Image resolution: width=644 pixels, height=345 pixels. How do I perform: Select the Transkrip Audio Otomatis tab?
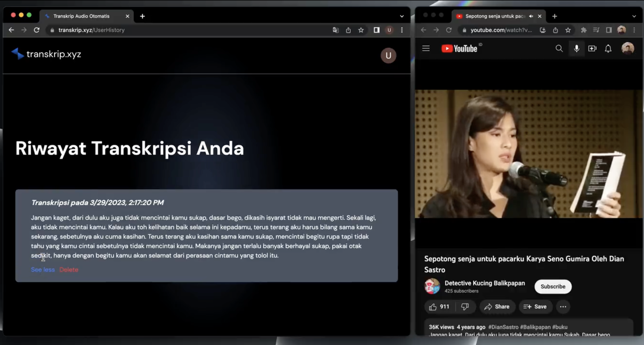(86, 16)
